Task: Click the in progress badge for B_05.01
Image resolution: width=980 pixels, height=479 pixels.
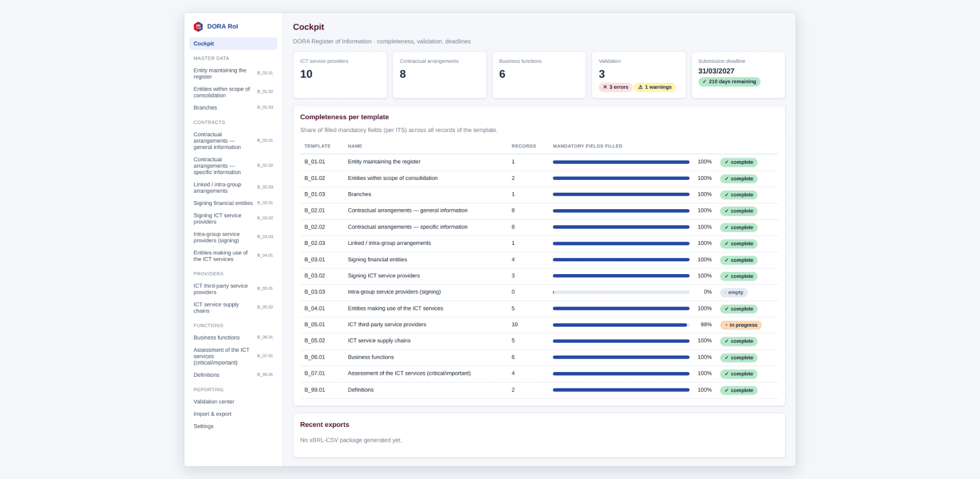Action: [x=741, y=325]
